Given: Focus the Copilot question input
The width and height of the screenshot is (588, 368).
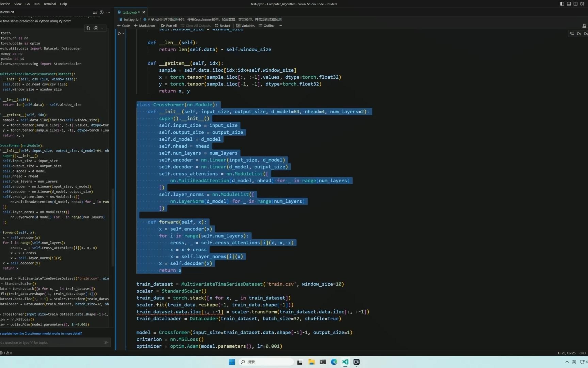Looking at the screenshot, I should pos(51,342).
